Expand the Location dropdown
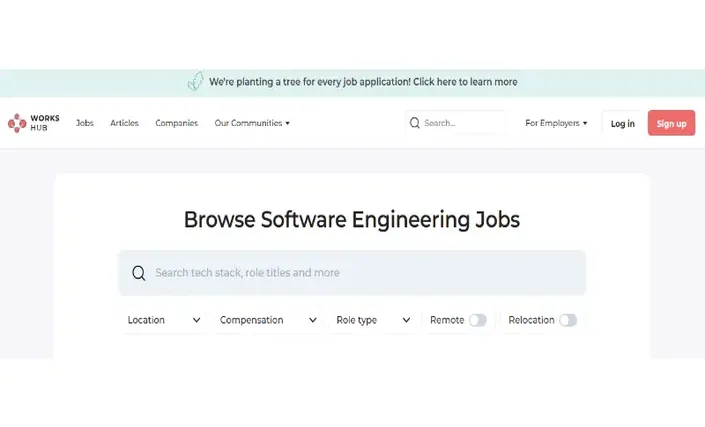The image size is (705, 427). (x=164, y=320)
